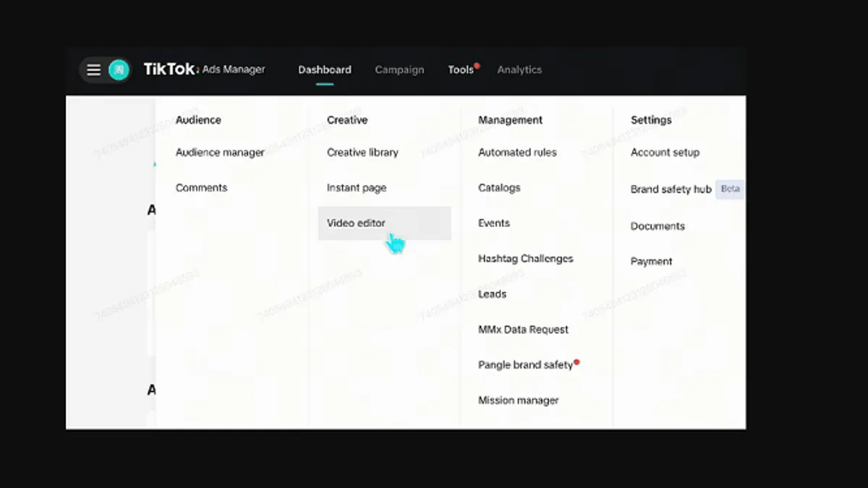The height and width of the screenshot is (488, 868).
Task: Open Events under Management
Action: (494, 223)
